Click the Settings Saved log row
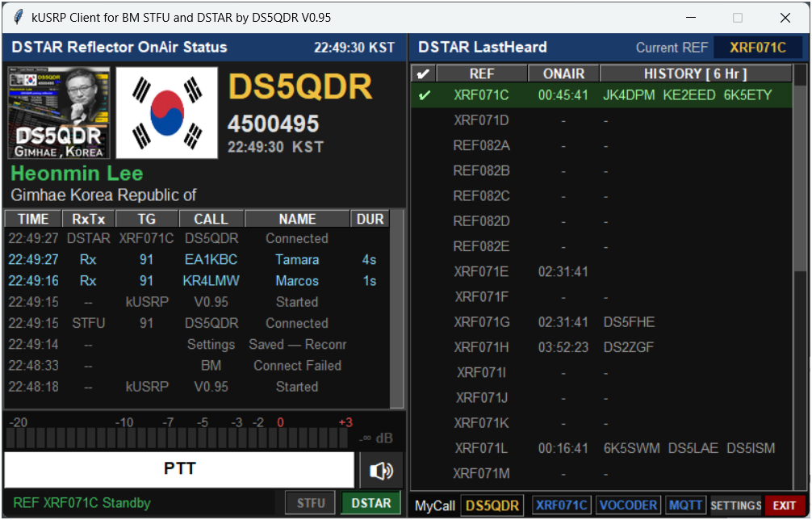The height and width of the screenshot is (520, 812). tap(197, 345)
